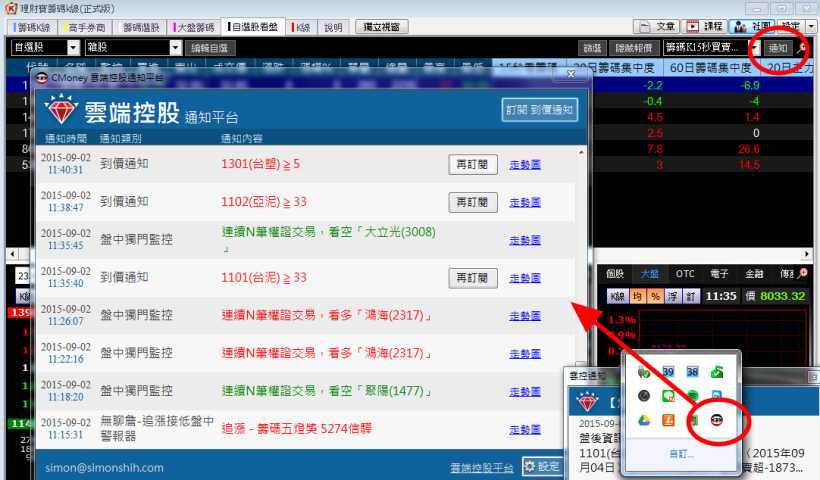Switch to the K線 tab
820x480 pixels.
point(301,27)
